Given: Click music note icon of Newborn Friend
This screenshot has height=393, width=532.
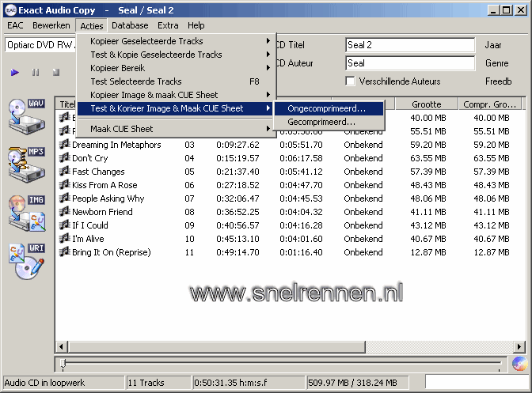Looking at the screenshot, I should (64, 212).
